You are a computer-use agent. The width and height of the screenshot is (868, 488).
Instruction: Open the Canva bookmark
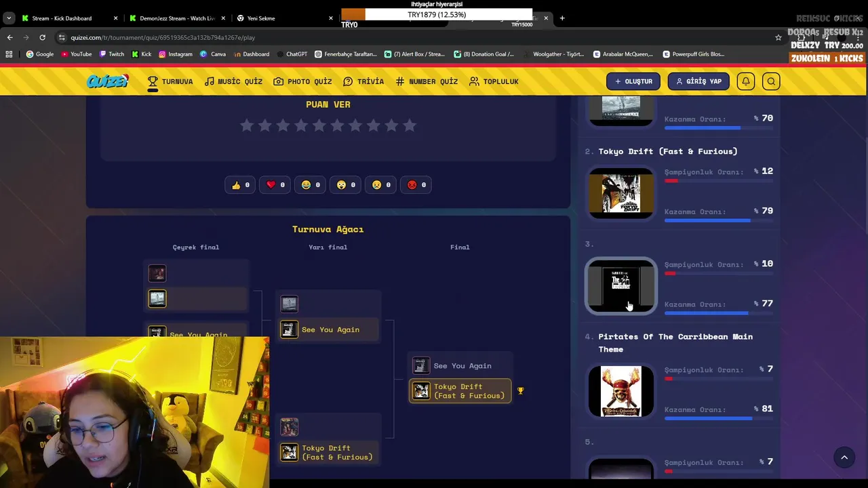[213, 54]
